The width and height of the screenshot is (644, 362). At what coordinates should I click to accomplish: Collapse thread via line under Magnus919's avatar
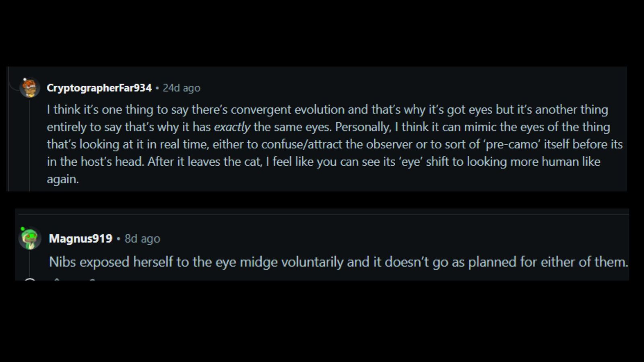30,265
